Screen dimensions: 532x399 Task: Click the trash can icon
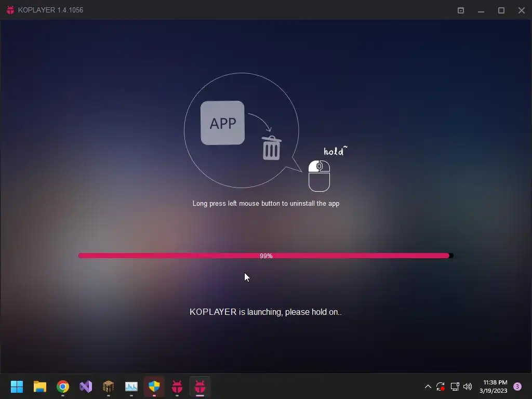pos(271,148)
